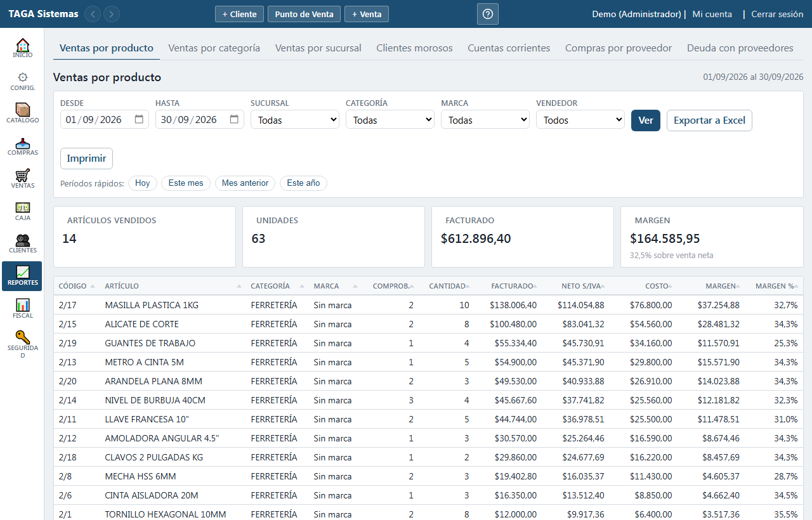Image resolution: width=812 pixels, height=520 pixels.
Task: Open the Compras section
Action: (22, 146)
